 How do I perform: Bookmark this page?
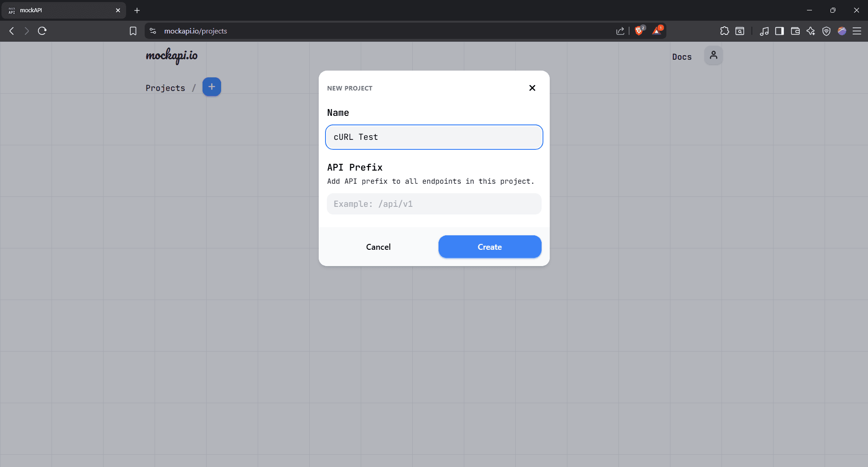pos(133,31)
